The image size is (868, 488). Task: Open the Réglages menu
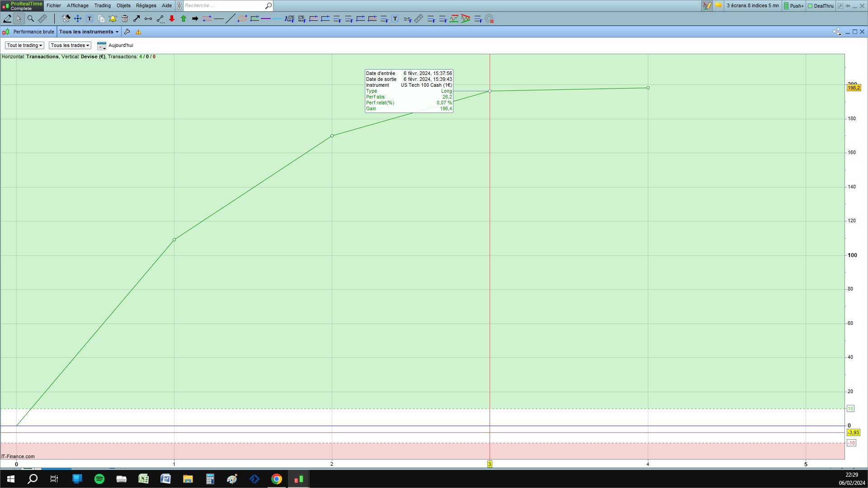tap(146, 5)
